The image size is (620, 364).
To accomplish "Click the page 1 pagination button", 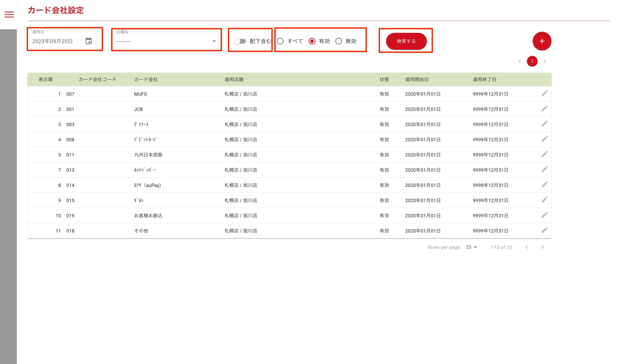I will 532,61.
